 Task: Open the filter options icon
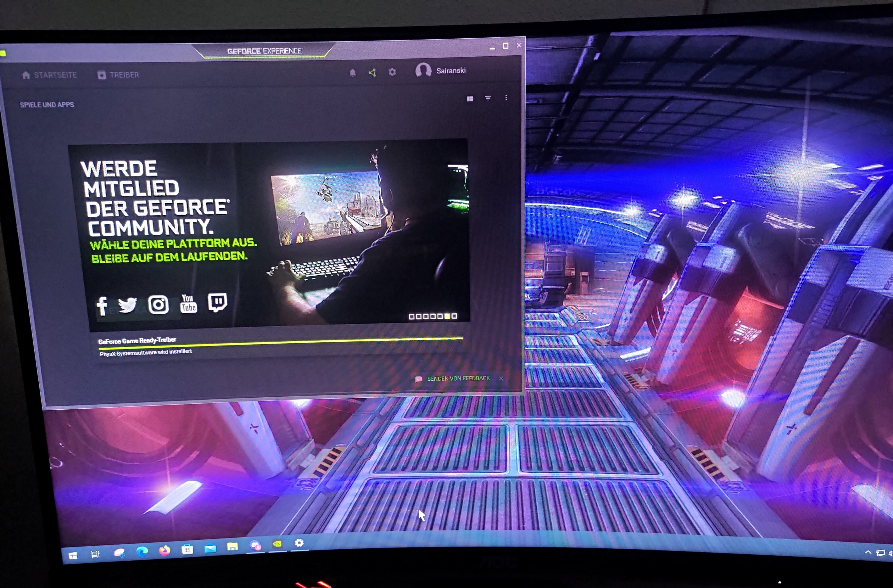488,98
